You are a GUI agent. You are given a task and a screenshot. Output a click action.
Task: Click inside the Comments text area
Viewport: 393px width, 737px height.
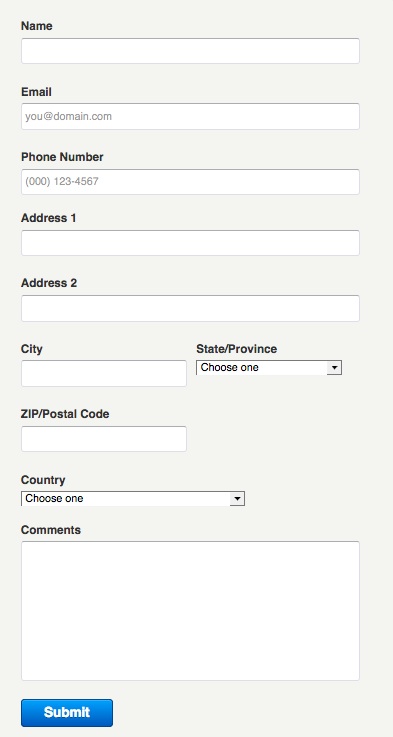point(190,611)
